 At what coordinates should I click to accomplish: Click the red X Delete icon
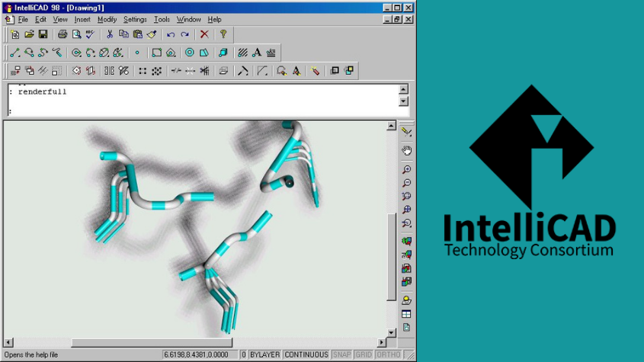point(204,34)
